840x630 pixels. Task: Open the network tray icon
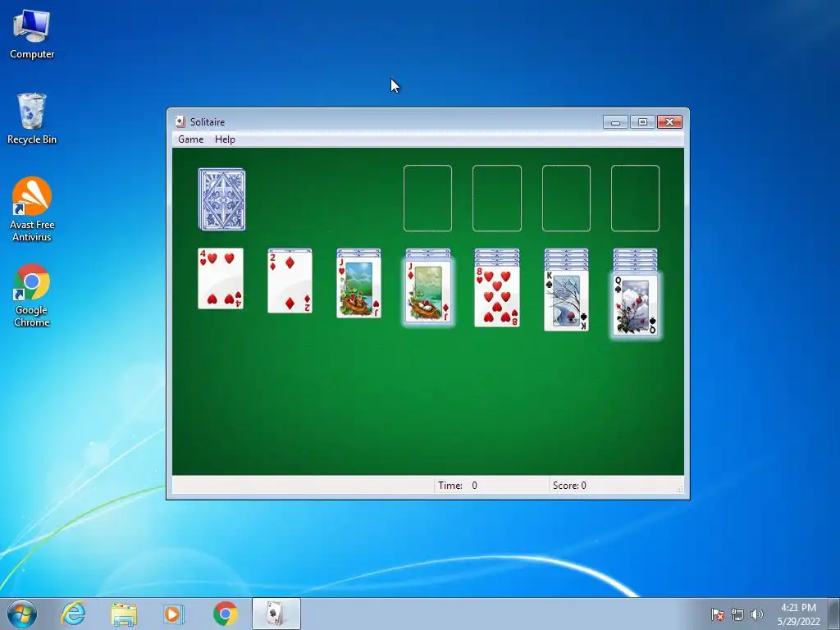point(737,614)
